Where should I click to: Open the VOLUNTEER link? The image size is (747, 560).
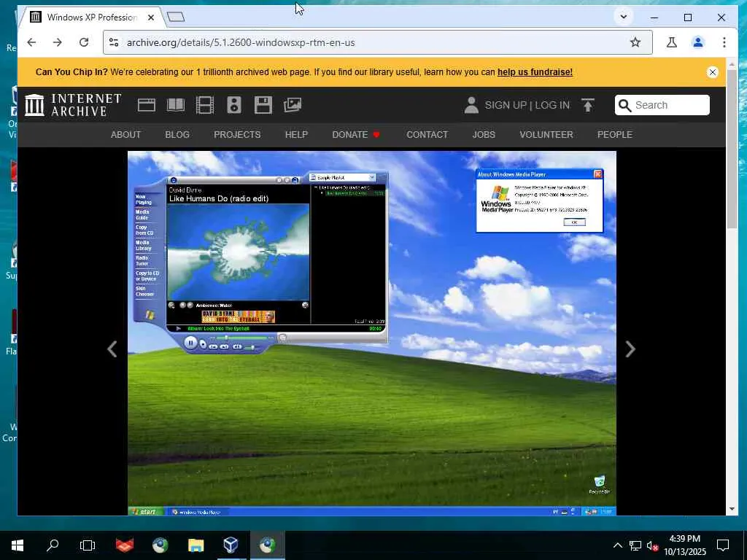click(x=546, y=135)
